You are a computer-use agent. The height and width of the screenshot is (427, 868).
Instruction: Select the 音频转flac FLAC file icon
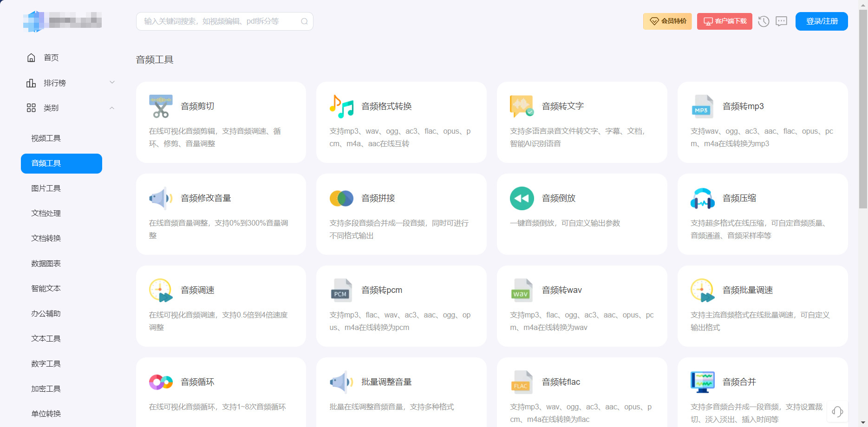[x=522, y=382]
